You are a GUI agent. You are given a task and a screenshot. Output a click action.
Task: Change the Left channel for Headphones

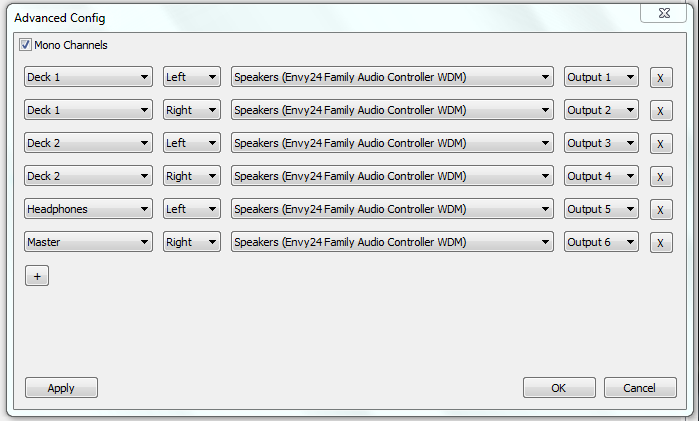[192, 209]
